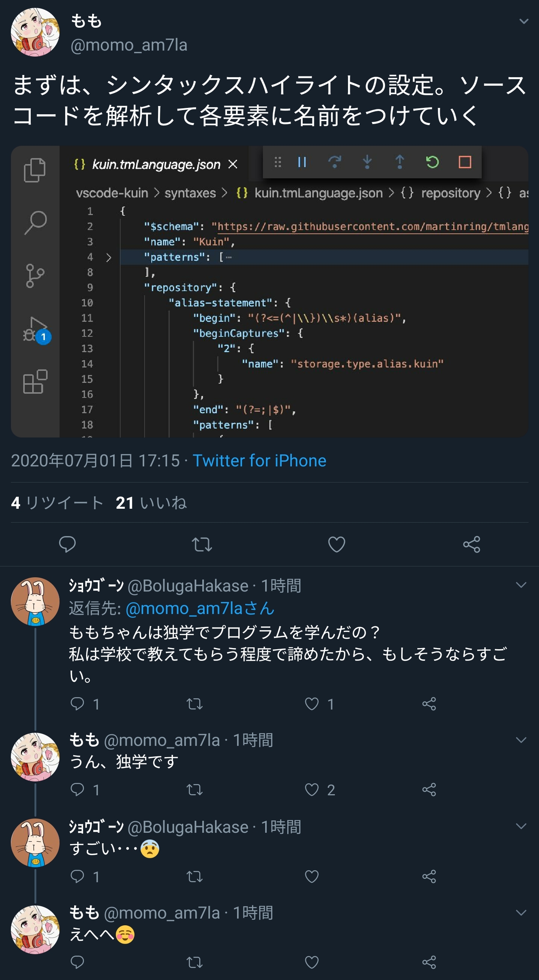Open the Search icon in the activity bar
This screenshot has width=539, height=980.
35,223
